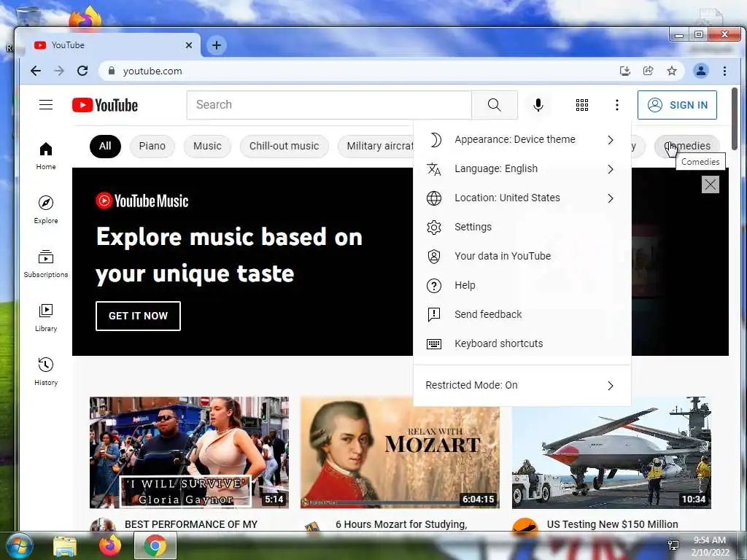Open Explore in the sidebar
The image size is (747, 560).
[46, 210]
